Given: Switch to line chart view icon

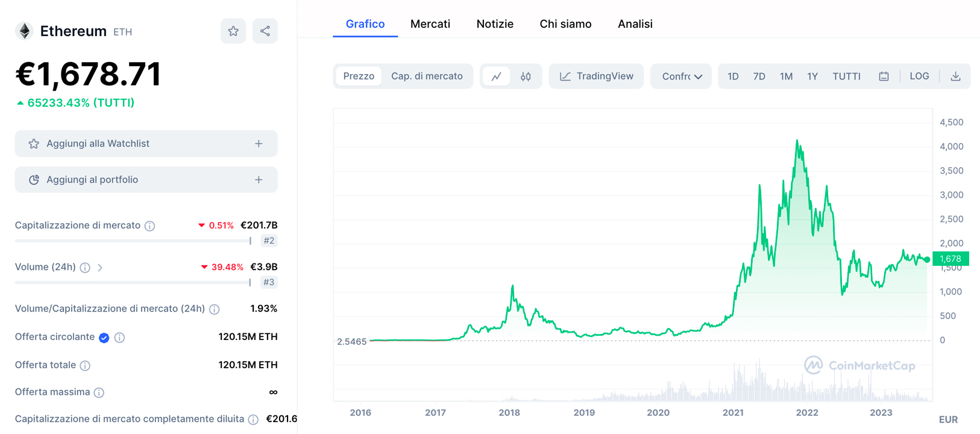Looking at the screenshot, I should (x=496, y=77).
